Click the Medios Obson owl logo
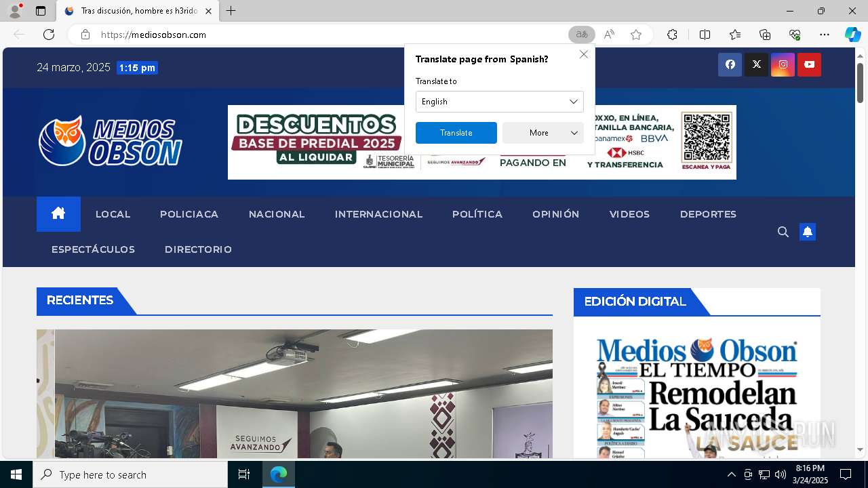 pos(111,141)
